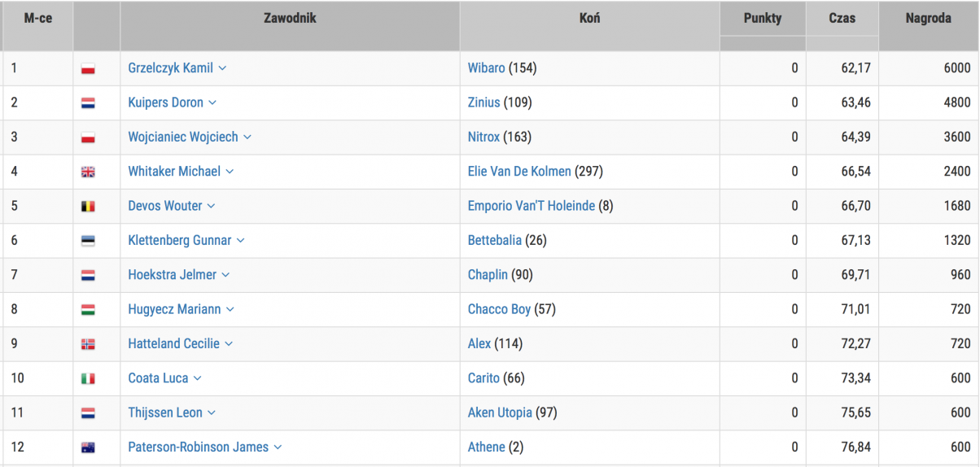Screen dimensions: 980x467
Task: Open the Chacco Boy horse link
Action: (499, 309)
